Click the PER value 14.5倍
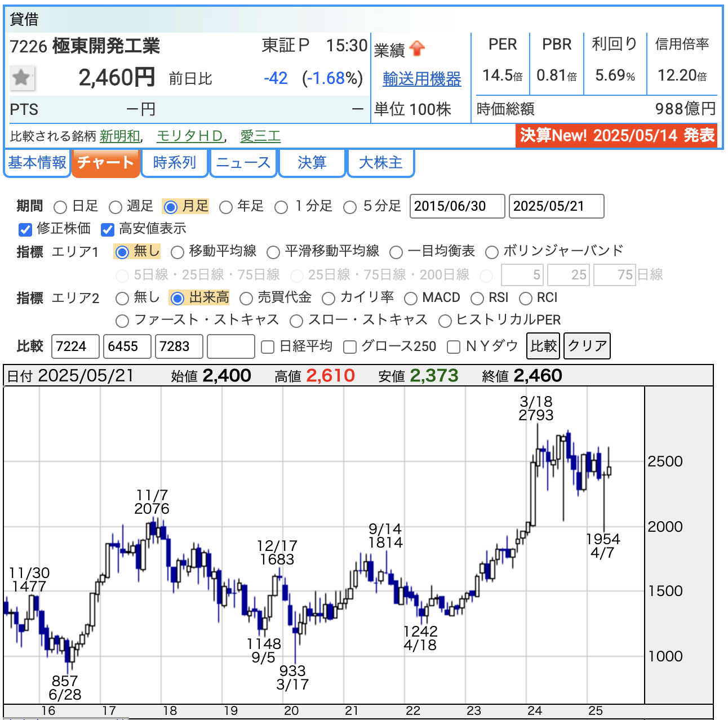728x720 pixels. pos(503,75)
